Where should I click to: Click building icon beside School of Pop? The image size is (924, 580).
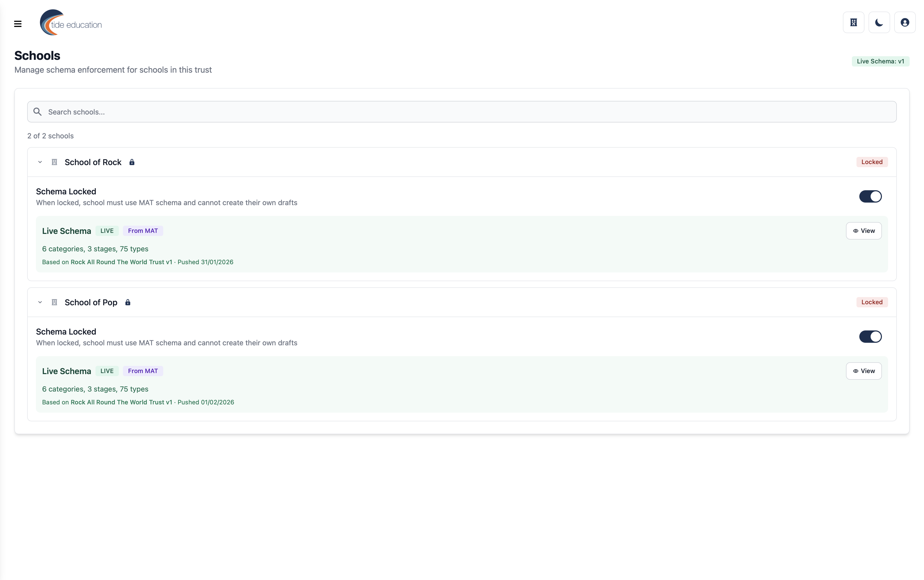coord(54,302)
